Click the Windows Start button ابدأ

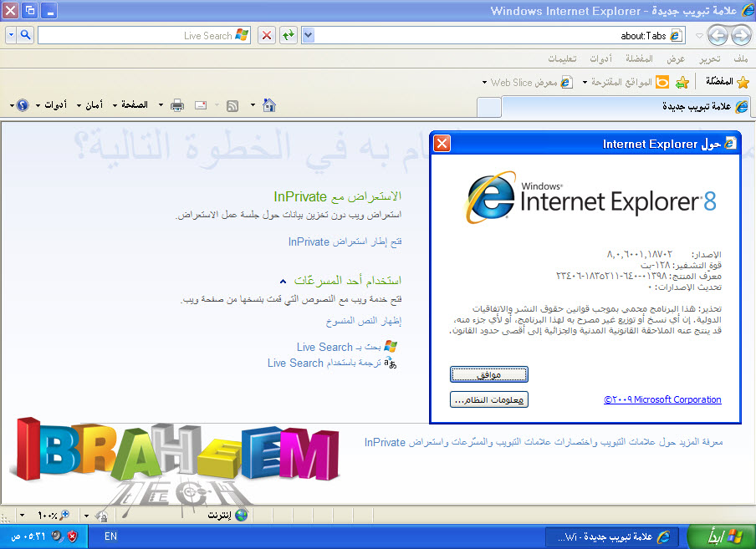721,536
